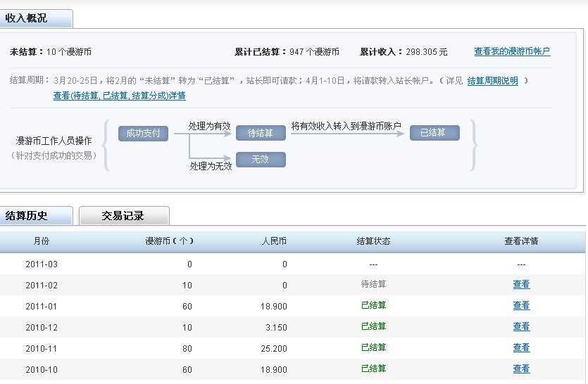Image resolution: width=588 pixels, height=384 pixels.
Task: Switch to the 结算历史 tab
Action: point(28,216)
